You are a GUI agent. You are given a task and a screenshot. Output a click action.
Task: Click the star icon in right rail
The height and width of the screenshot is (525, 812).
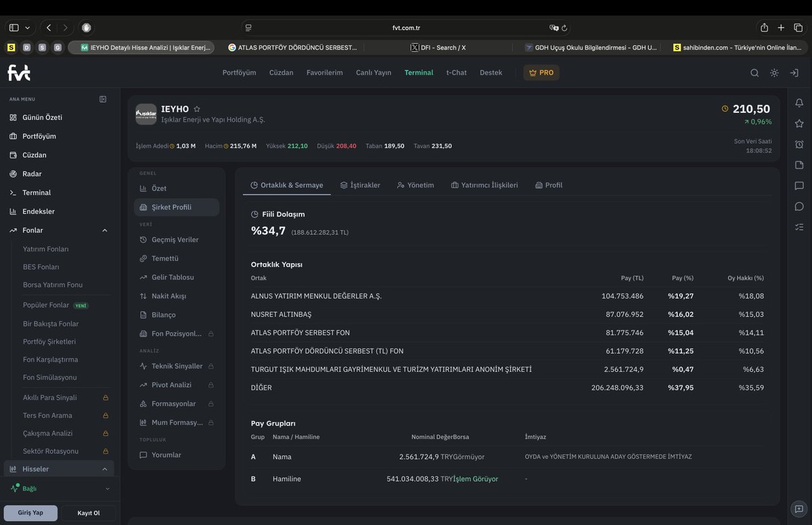pos(799,124)
